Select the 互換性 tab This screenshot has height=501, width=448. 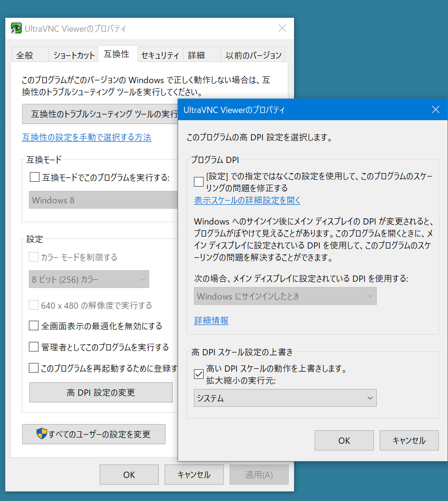[x=117, y=54]
